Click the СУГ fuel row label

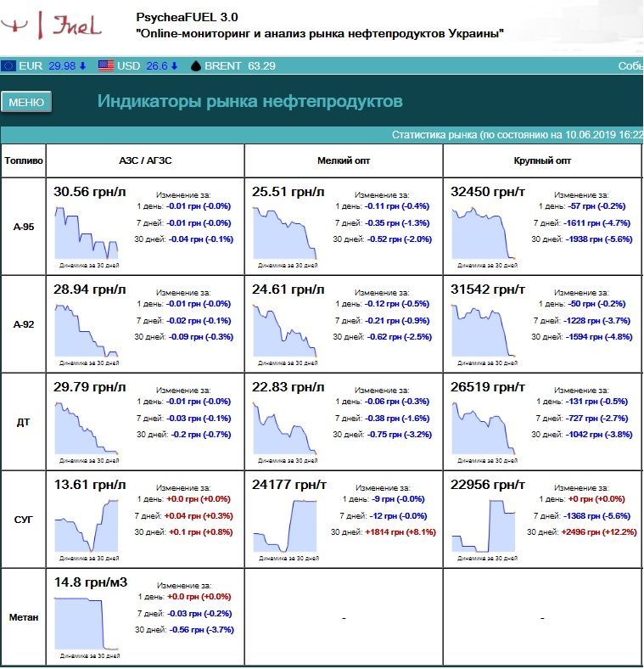click(x=24, y=520)
